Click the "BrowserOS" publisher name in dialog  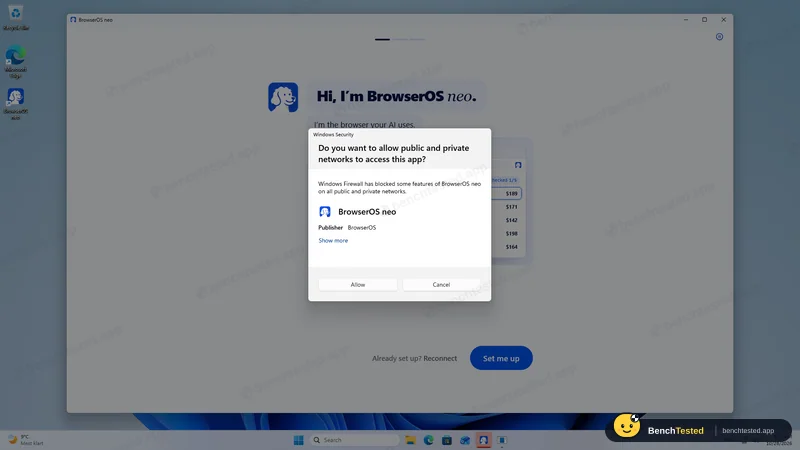tap(362, 228)
